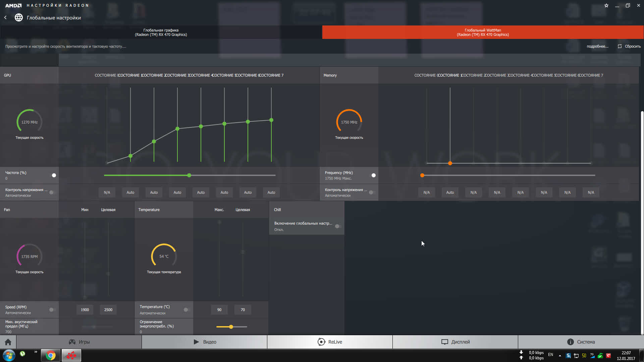Open the Video (Видео) tab
Screen dimensions: 644x362
205,342
